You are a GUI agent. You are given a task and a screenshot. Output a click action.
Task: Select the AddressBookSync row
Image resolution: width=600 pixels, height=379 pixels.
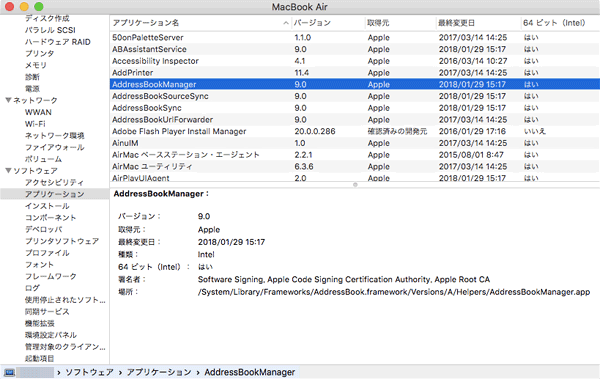355,108
